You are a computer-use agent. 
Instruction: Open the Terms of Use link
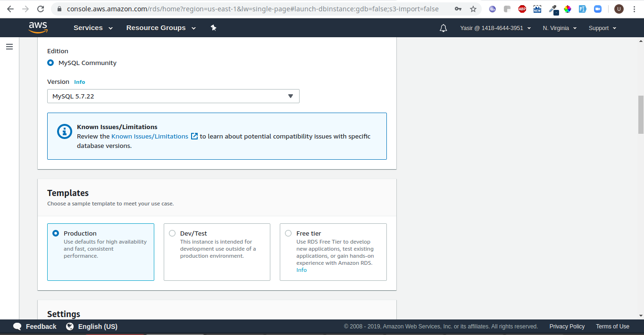(612, 327)
